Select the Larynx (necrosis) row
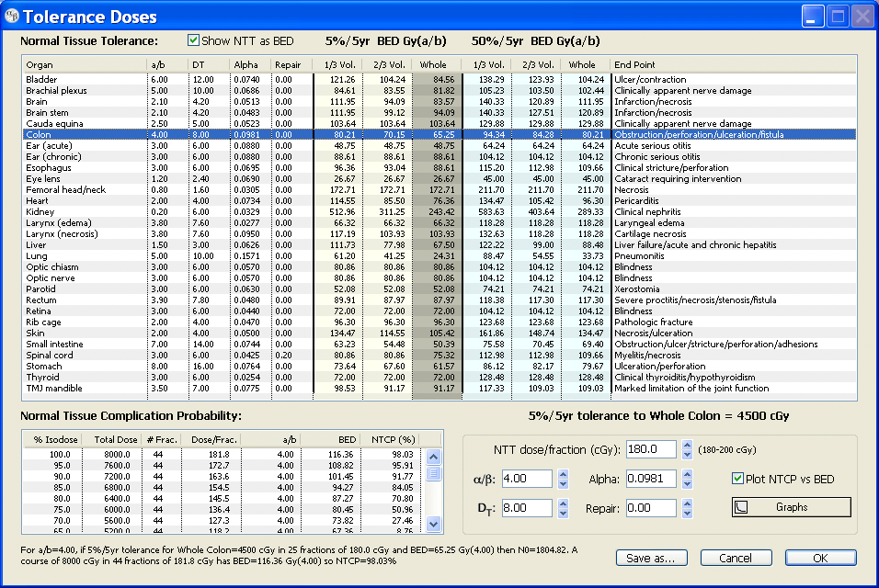This screenshot has width=879, height=588. coord(439,233)
